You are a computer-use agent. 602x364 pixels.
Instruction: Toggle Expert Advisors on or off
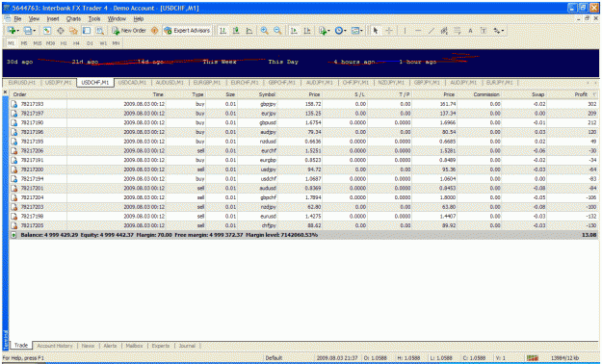(x=187, y=31)
